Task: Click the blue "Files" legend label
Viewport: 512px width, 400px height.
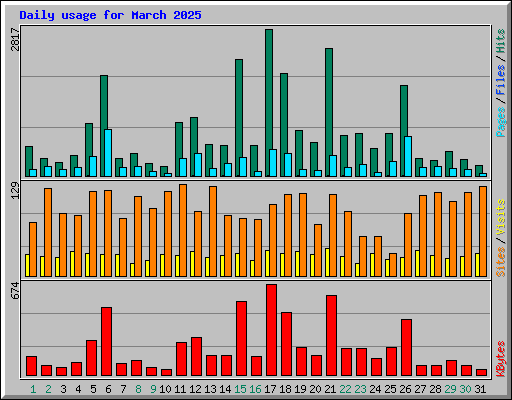Action: (501, 80)
